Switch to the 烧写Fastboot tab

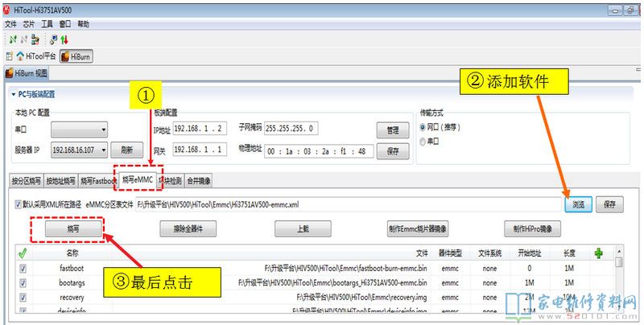pyautogui.click(x=97, y=181)
